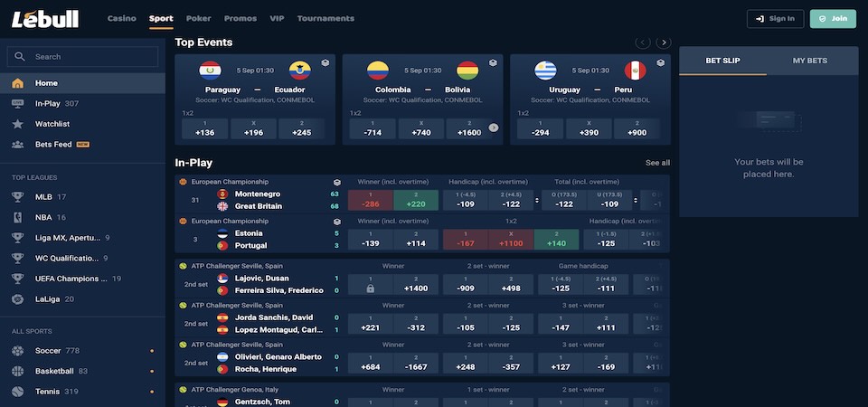Change total line stepper in Montenegro row
Viewport: 868px width, 407px height.
pos(635,201)
